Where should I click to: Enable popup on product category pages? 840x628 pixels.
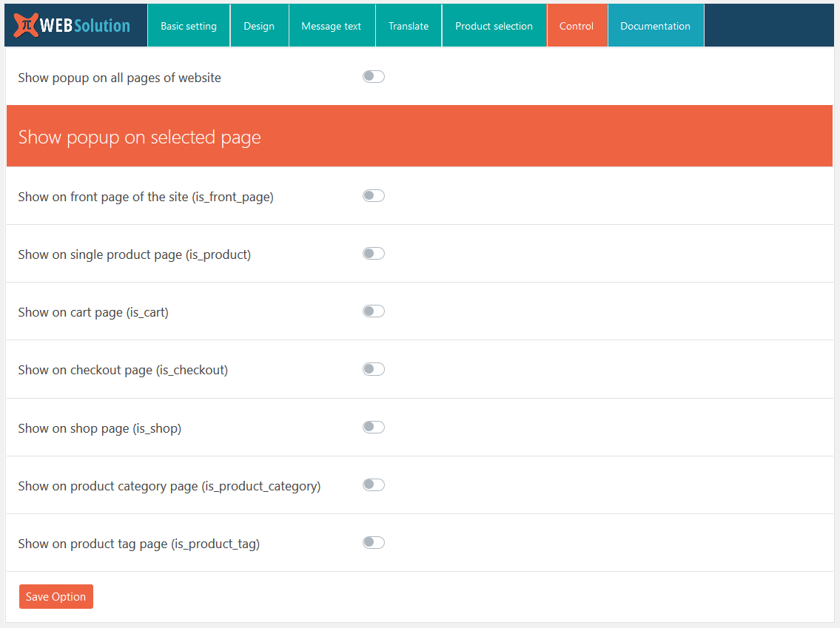click(x=374, y=484)
